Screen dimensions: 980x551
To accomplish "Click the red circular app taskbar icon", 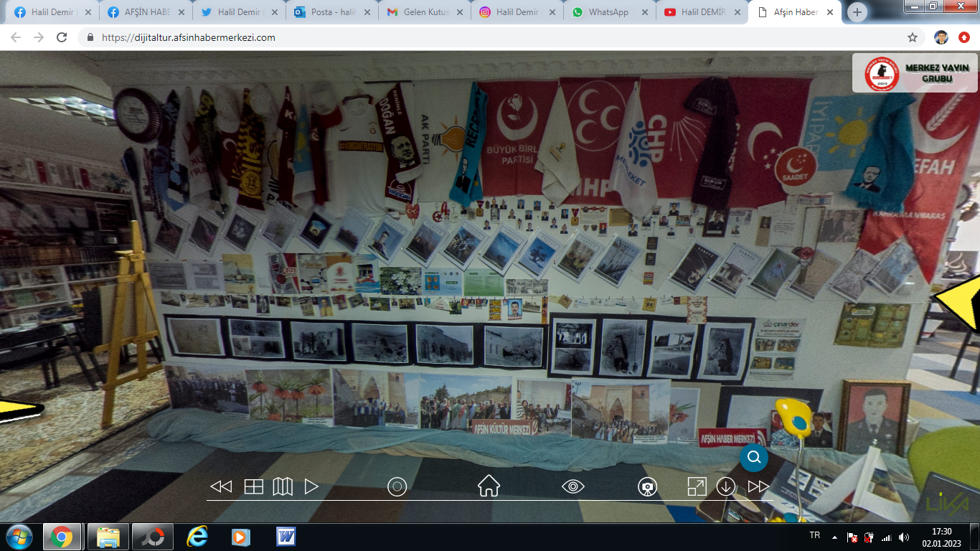I will 152,537.
